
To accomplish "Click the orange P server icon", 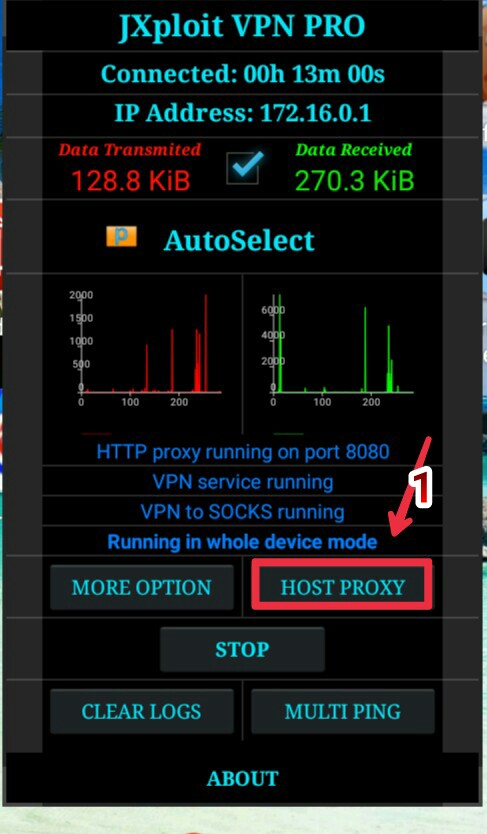I will pyautogui.click(x=121, y=237).
